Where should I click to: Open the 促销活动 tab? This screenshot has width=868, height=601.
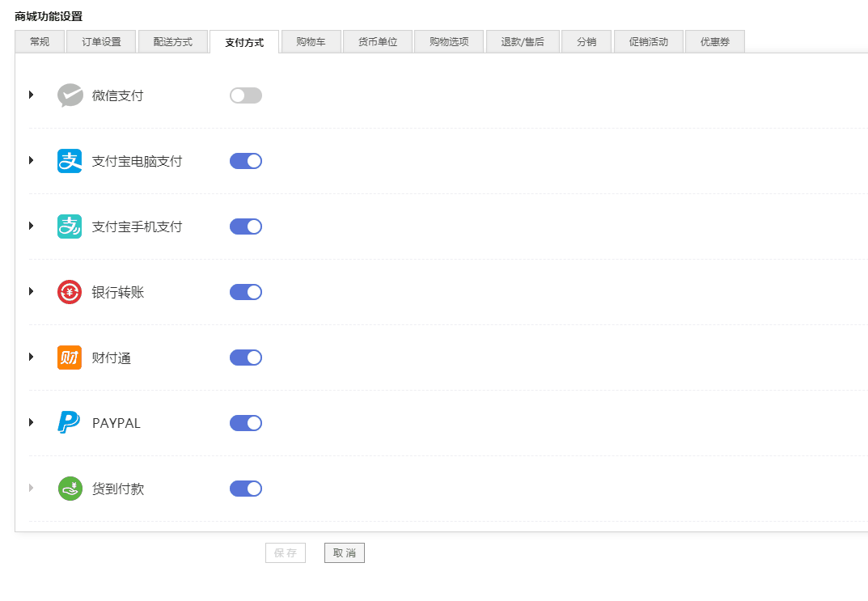coord(648,41)
